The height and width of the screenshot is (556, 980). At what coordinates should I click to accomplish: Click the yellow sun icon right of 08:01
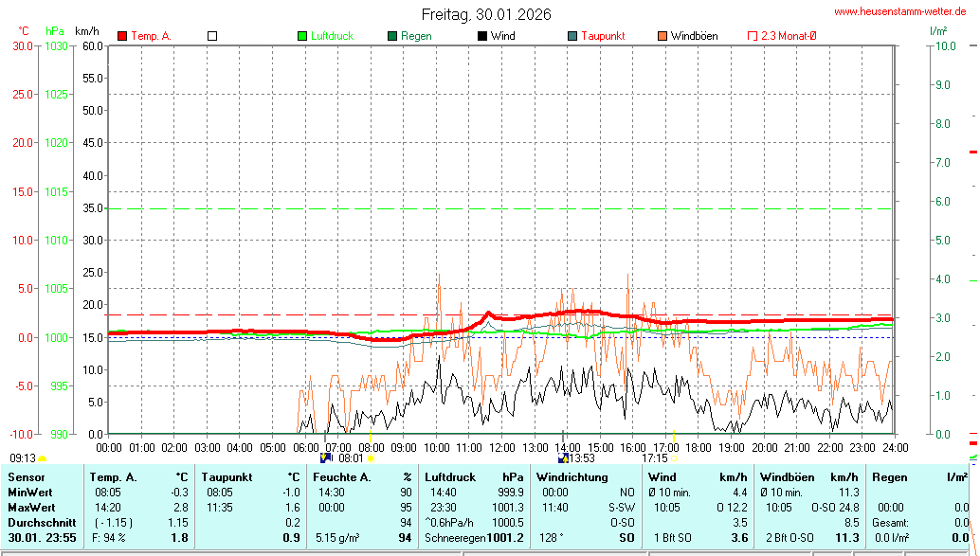click(x=372, y=458)
